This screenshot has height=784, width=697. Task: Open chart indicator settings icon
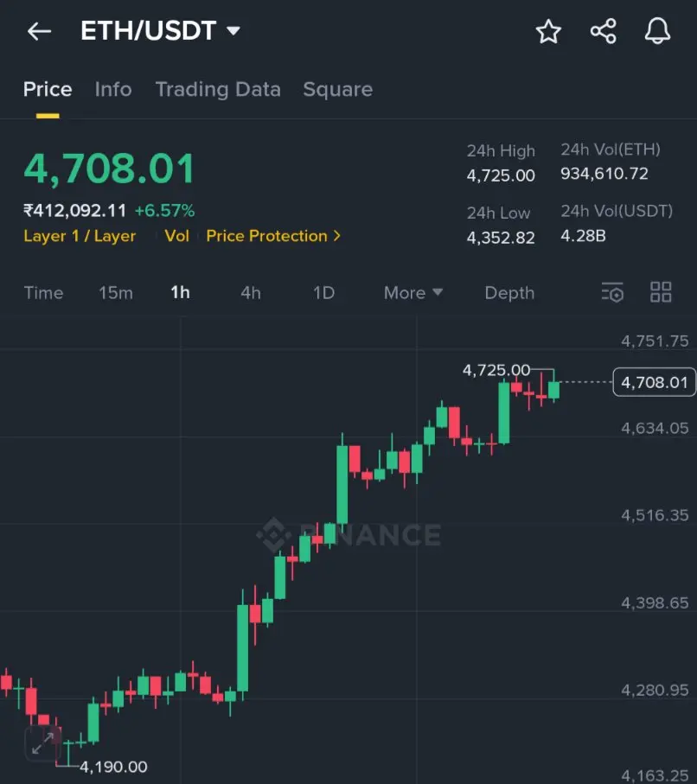click(x=612, y=292)
